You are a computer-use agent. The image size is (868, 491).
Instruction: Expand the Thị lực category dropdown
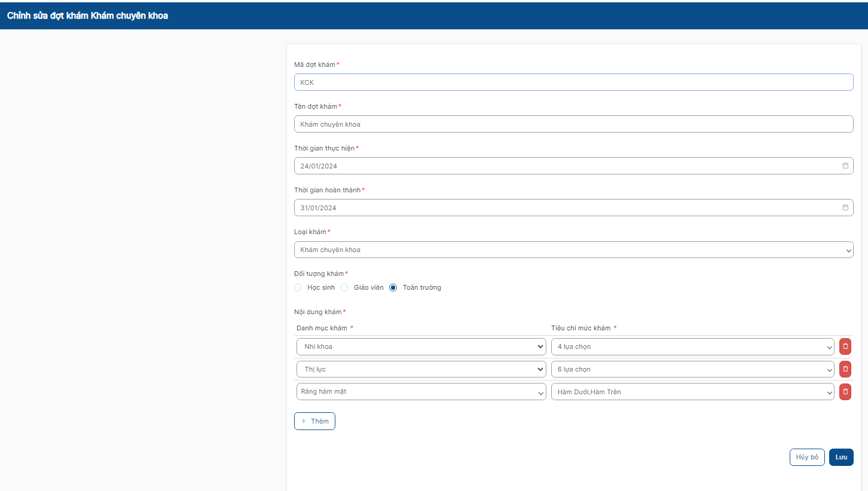tap(421, 369)
